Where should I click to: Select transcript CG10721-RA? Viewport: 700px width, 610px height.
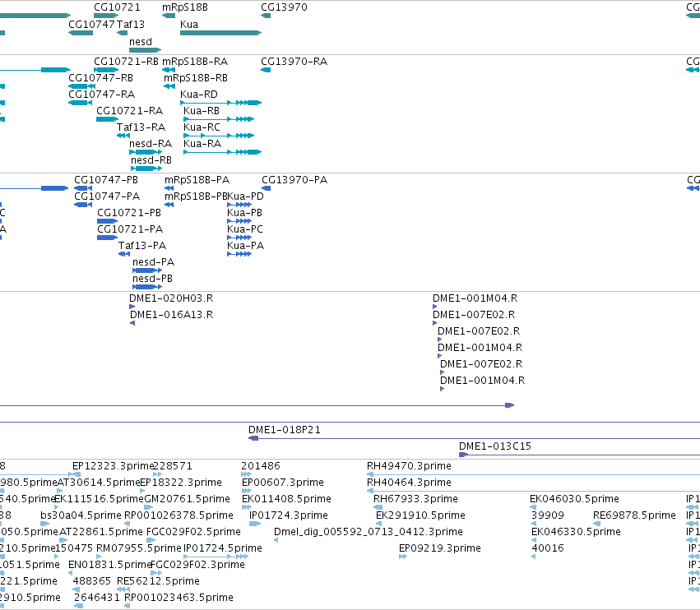point(107,119)
